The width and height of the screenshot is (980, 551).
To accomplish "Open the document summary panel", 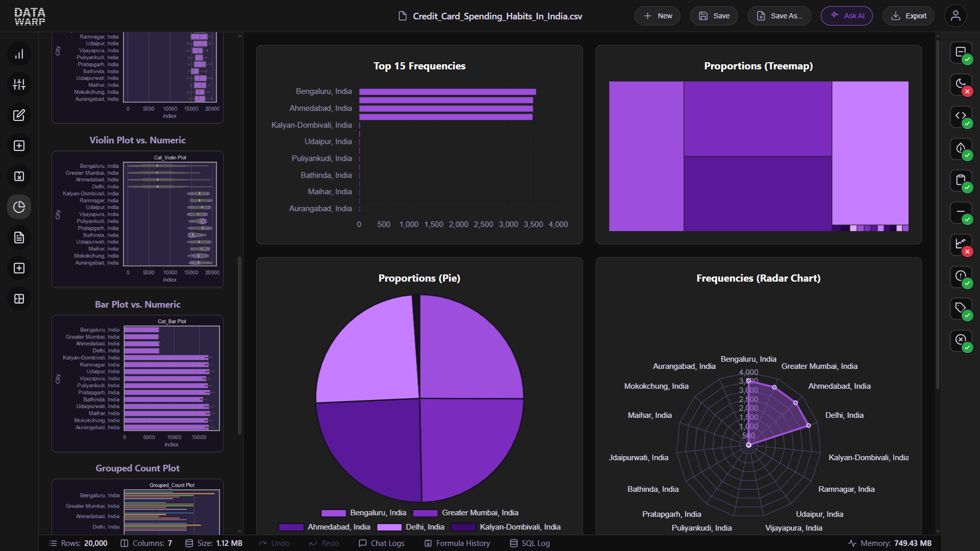I will [19, 238].
